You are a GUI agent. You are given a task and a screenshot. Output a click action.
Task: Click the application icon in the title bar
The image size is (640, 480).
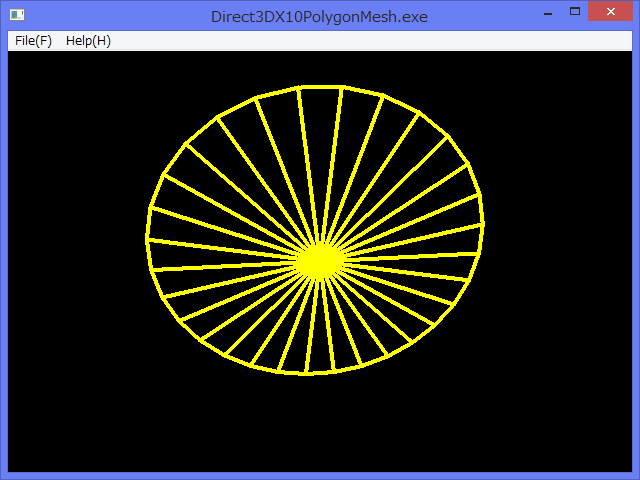(x=17, y=15)
